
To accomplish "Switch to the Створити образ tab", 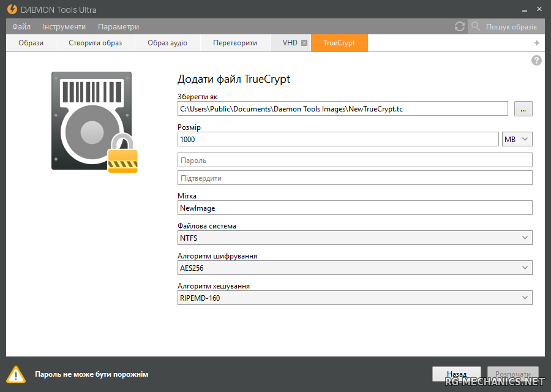I will pyautogui.click(x=95, y=43).
